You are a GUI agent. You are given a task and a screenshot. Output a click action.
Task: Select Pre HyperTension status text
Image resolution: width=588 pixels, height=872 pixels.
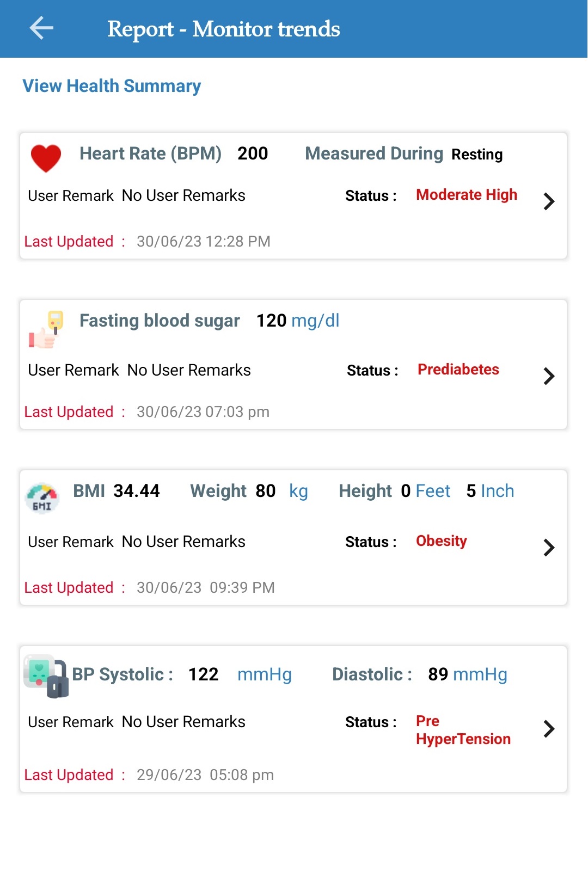[x=463, y=730]
